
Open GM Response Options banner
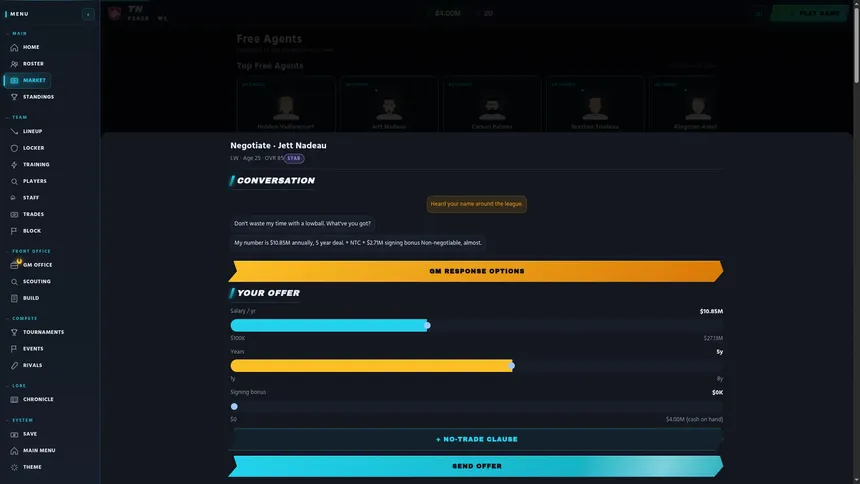click(x=476, y=271)
